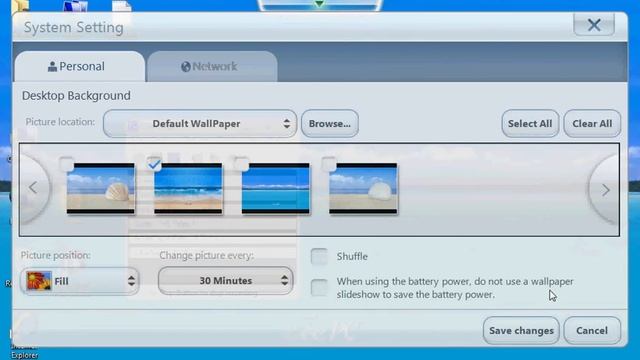Viewport: 640px width, 360px height.
Task: Check the first seashell wallpaper checkbox
Action: [x=66, y=164]
